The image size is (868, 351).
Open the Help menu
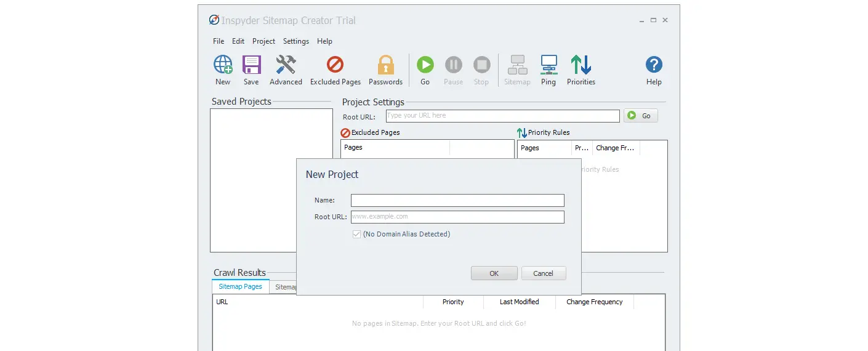(x=324, y=41)
